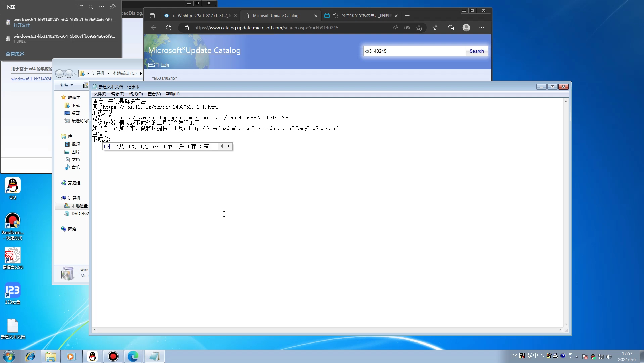644x363 pixels.
Task: Click 打开文件 under the first download
Action: tap(22, 25)
